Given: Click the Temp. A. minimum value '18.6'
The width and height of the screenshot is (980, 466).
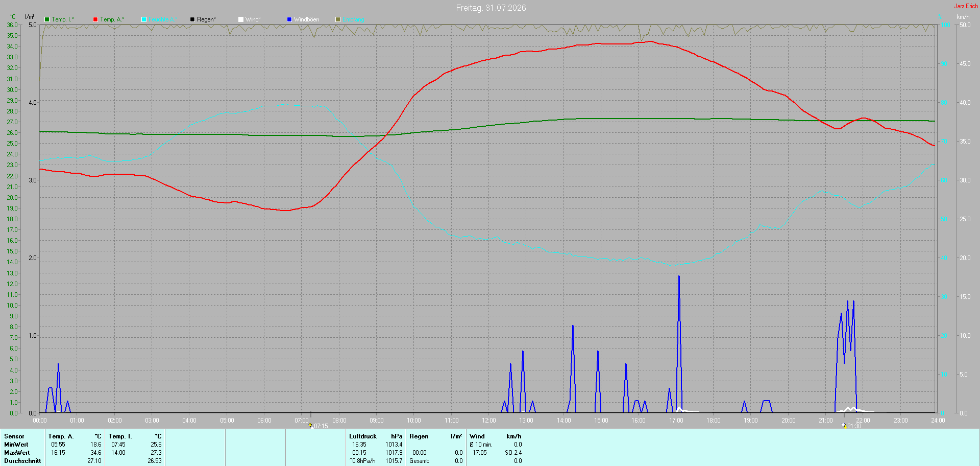Looking at the screenshot, I should [x=96, y=445].
